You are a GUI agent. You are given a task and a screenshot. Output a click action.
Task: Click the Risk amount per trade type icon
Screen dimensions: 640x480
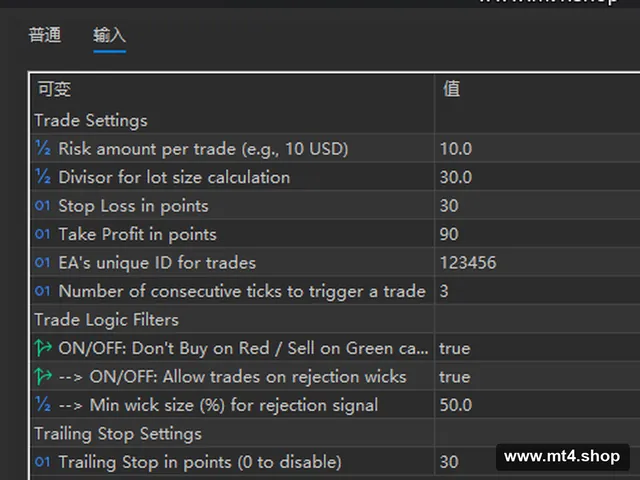pyautogui.click(x=43, y=149)
